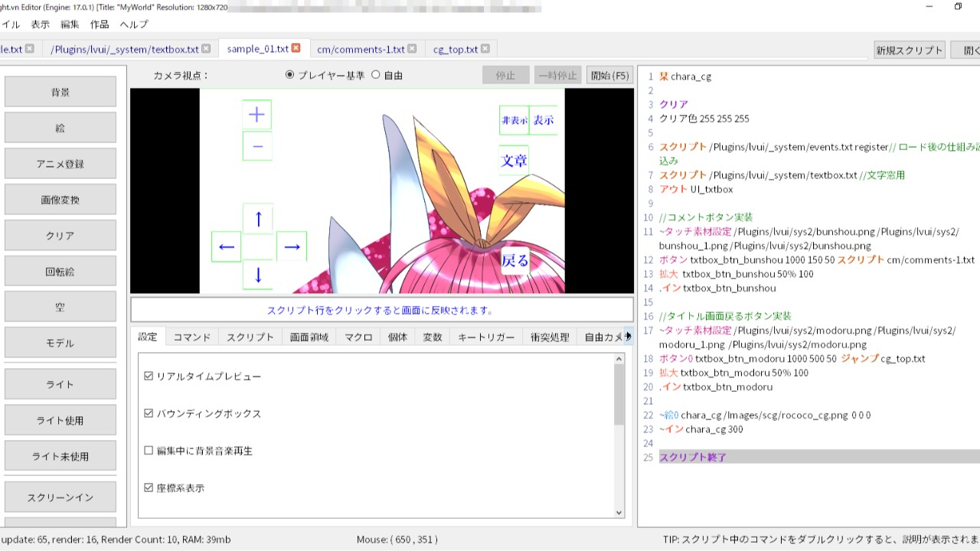Select the 回転絵 rotating image tool
This screenshot has width=980, height=551.
click(60, 270)
